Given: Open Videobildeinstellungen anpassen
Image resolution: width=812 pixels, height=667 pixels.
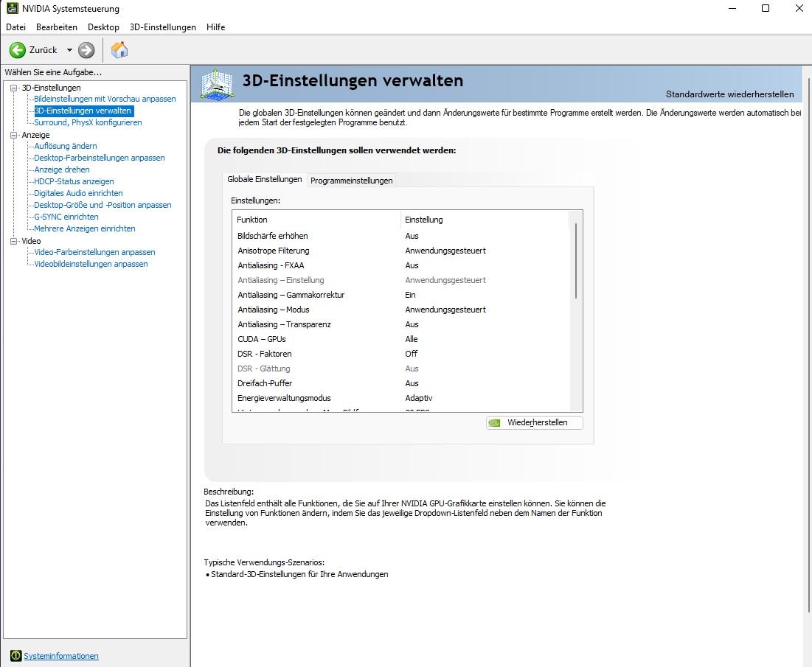Looking at the screenshot, I should pyautogui.click(x=91, y=264).
